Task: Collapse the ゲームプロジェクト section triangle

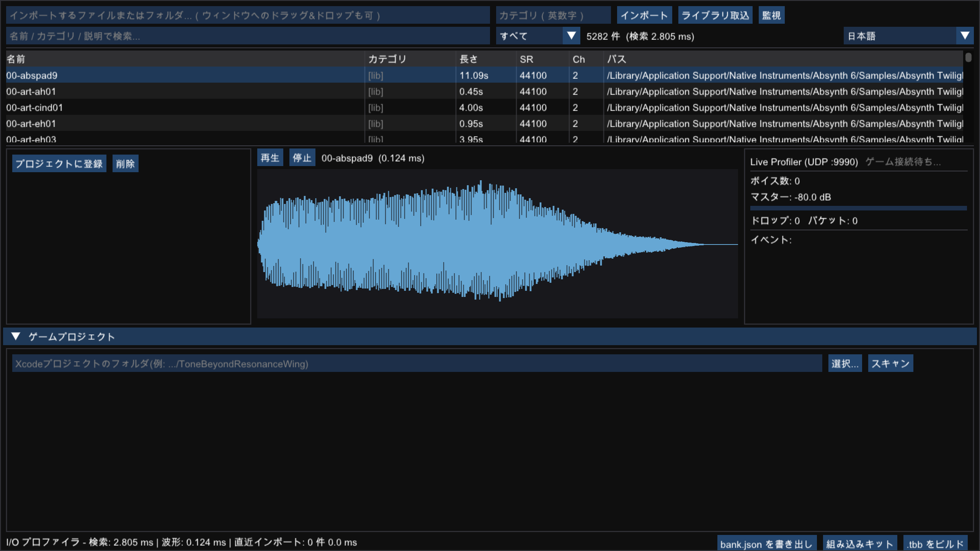Action: tap(16, 336)
